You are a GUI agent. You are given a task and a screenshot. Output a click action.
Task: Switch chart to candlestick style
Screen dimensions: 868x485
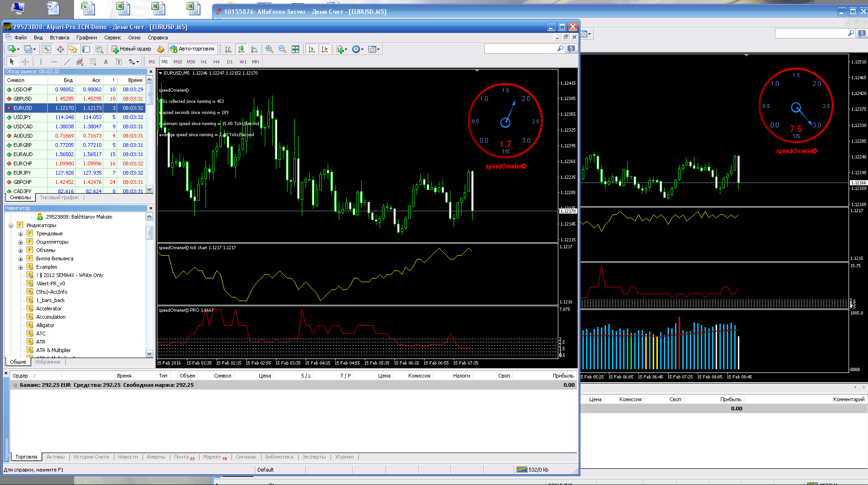(241, 49)
